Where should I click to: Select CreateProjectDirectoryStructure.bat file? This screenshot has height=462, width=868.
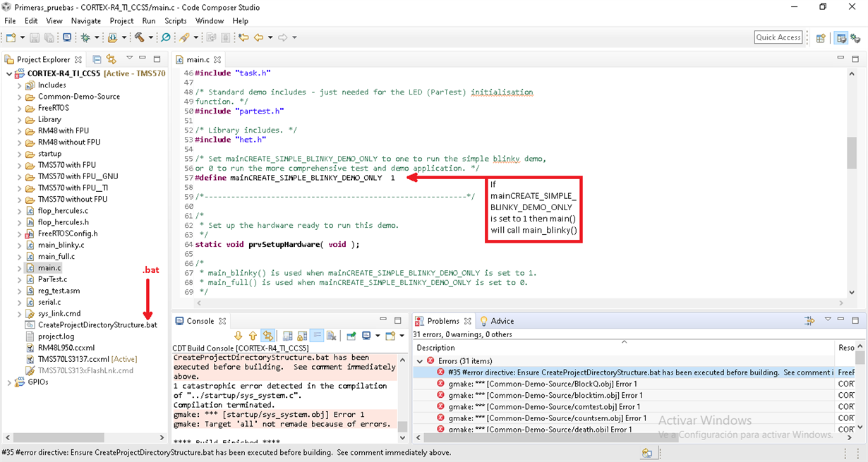pos(97,325)
